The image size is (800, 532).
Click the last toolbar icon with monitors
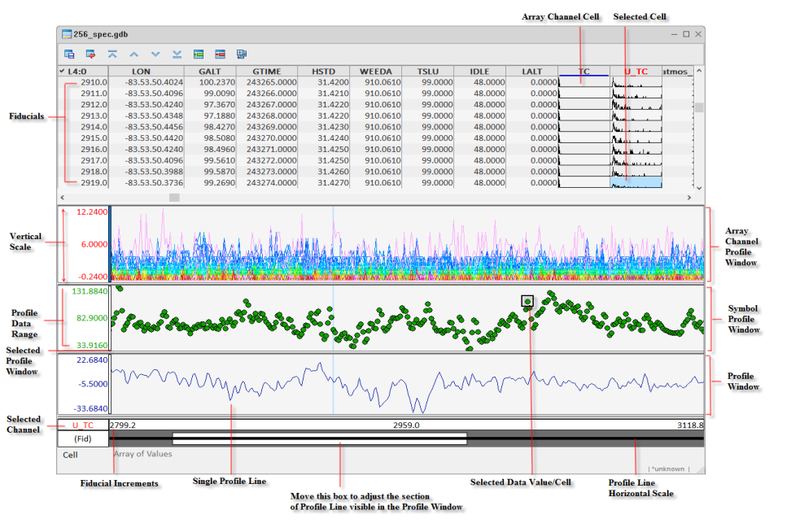(x=242, y=55)
